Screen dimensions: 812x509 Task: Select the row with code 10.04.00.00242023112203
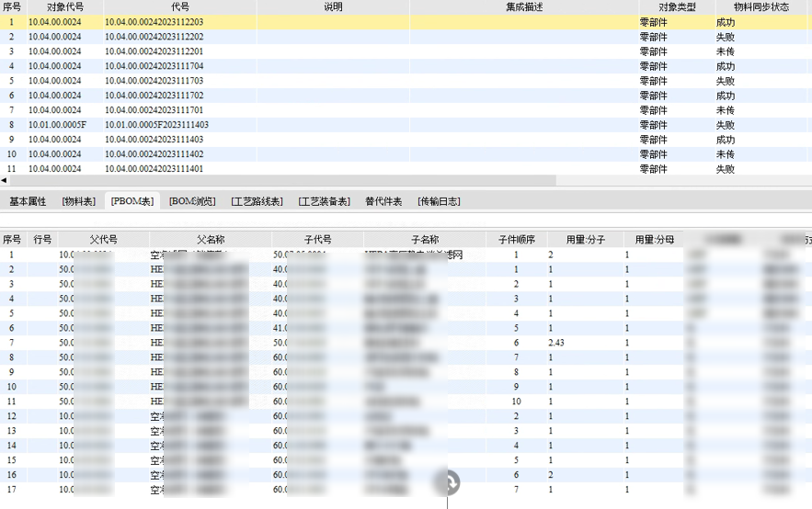(x=406, y=22)
